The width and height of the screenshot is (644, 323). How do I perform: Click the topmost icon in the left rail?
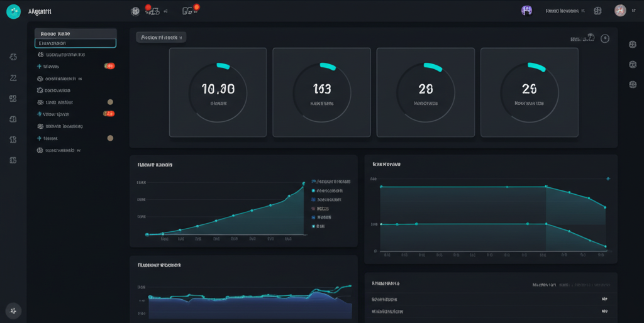coord(13,58)
